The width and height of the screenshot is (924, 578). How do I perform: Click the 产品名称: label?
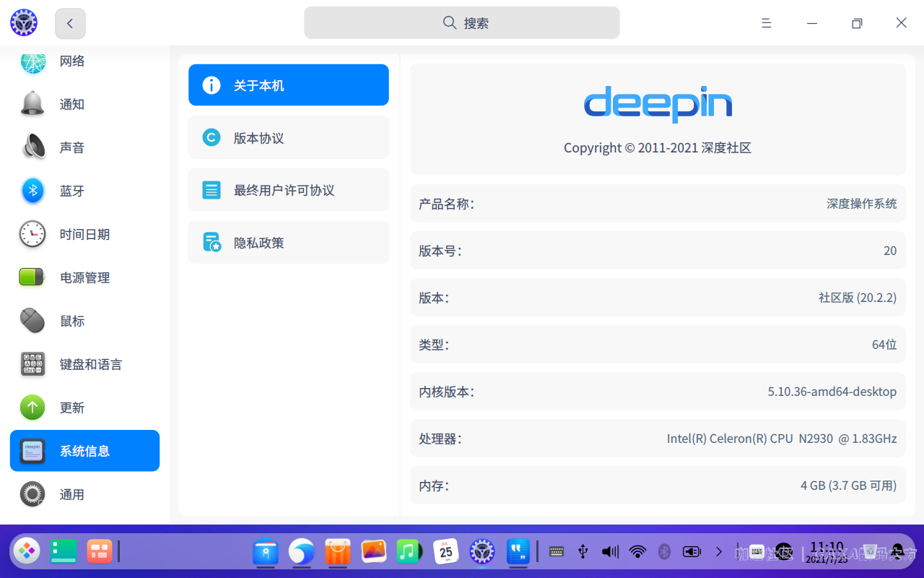pos(446,204)
